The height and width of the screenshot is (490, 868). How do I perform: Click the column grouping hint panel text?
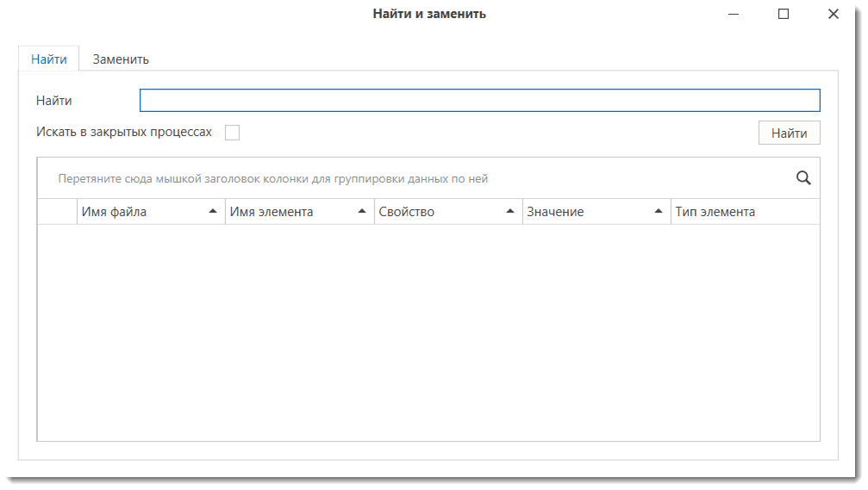[273, 178]
